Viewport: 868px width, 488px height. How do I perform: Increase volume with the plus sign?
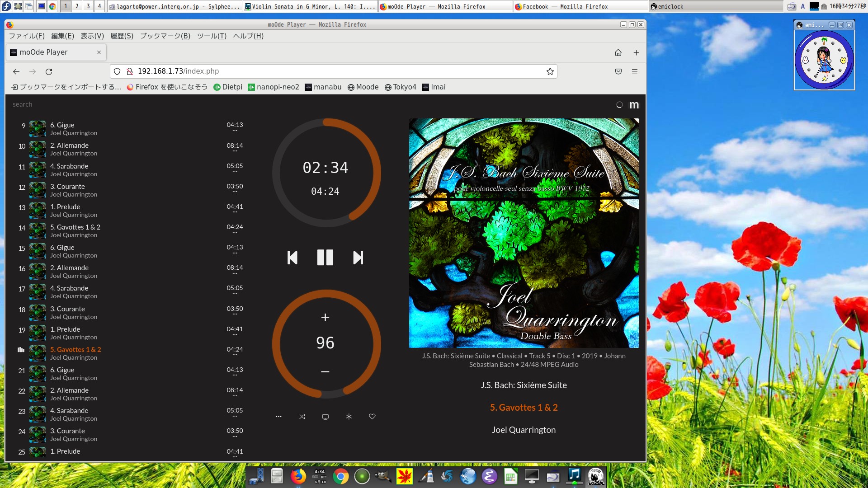click(x=325, y=317)
